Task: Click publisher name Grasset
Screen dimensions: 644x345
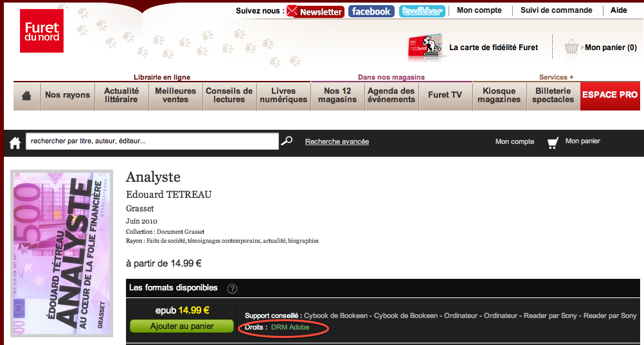Action: pos(139,209)
